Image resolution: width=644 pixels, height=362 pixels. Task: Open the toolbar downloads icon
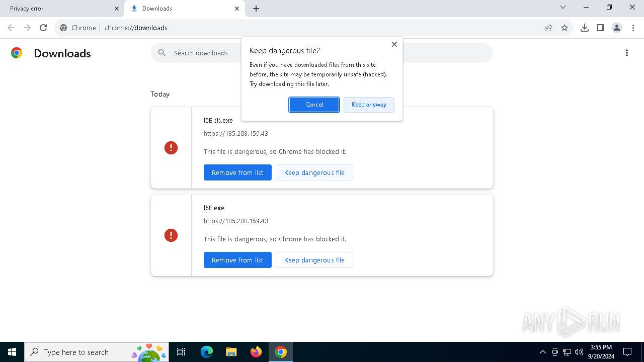pos(585,28)
